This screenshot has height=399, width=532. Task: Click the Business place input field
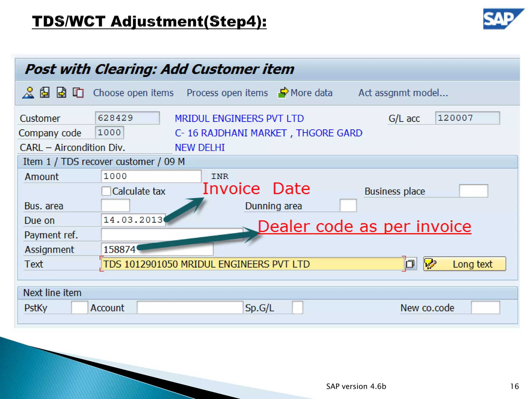474,191
